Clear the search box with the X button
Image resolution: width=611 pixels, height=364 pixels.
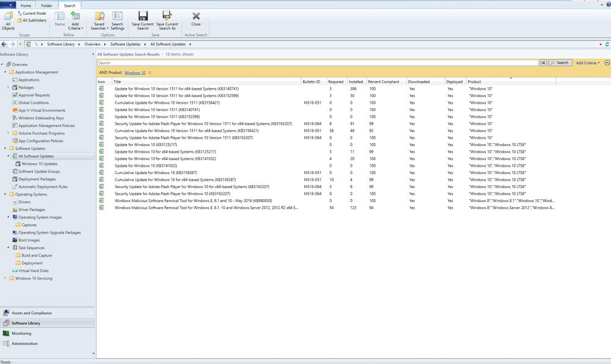[543, 63]
